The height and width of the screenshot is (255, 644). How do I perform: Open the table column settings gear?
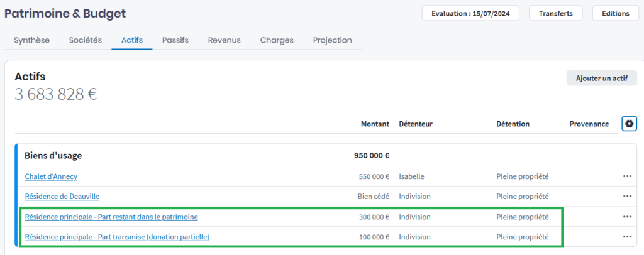(629, 124)
